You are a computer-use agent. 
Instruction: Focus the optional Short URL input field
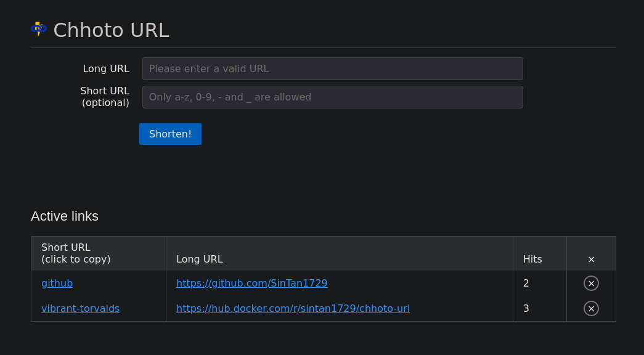(x=332, y=97)
